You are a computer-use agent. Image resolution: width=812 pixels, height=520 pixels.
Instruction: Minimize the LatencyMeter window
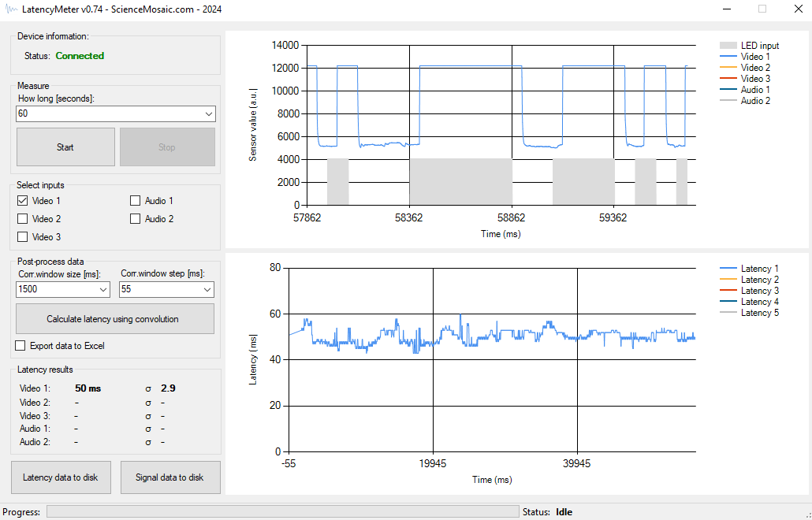coord(728,9)
